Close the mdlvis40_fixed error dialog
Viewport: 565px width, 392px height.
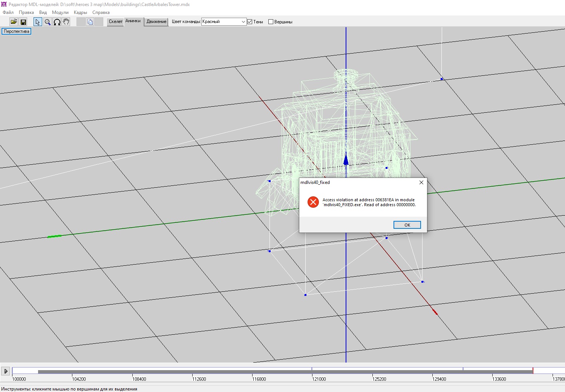(421, 182)
